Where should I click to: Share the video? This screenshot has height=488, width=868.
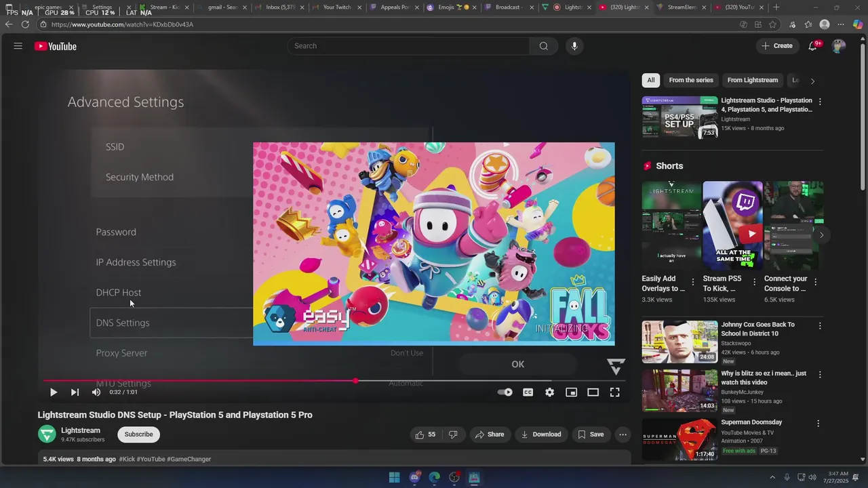pyautogui.click(x=490, y=434)
